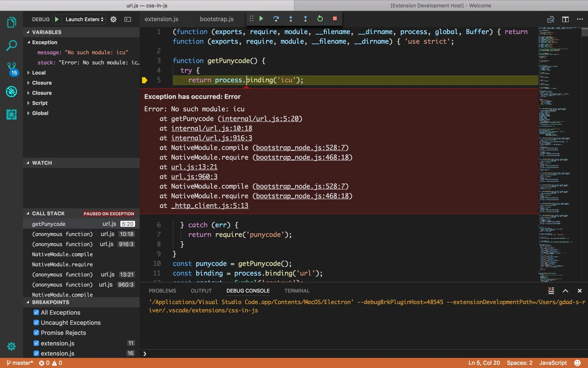Toggle the Uncaught Exceptions checkbox

36,322
